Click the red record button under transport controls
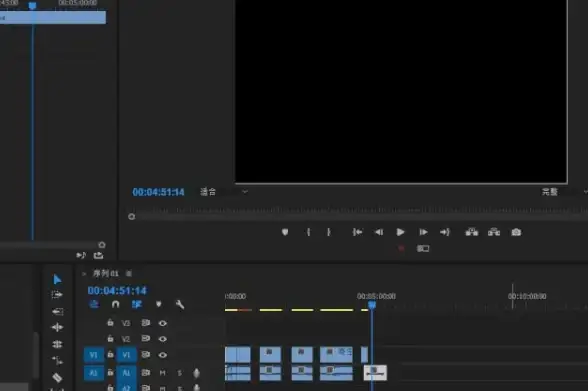Screen dimensions: 588x391 click(401, 248)
